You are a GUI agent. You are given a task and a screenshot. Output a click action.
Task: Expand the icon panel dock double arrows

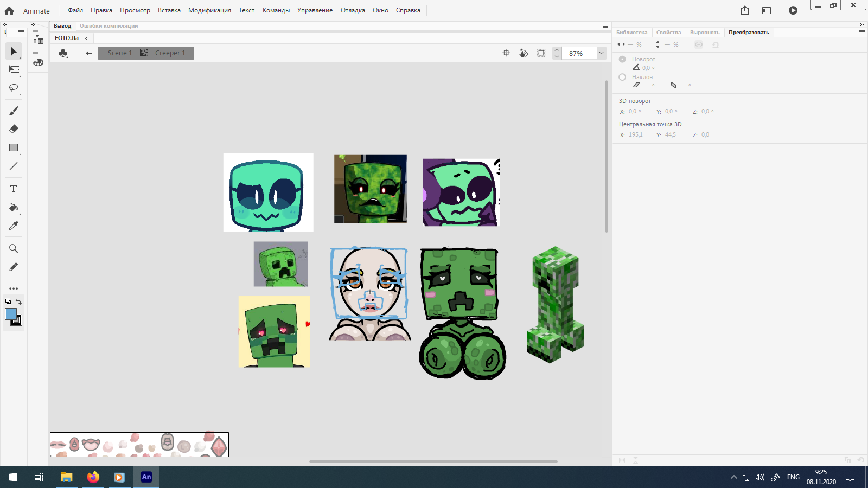click(x=33, y=24)
